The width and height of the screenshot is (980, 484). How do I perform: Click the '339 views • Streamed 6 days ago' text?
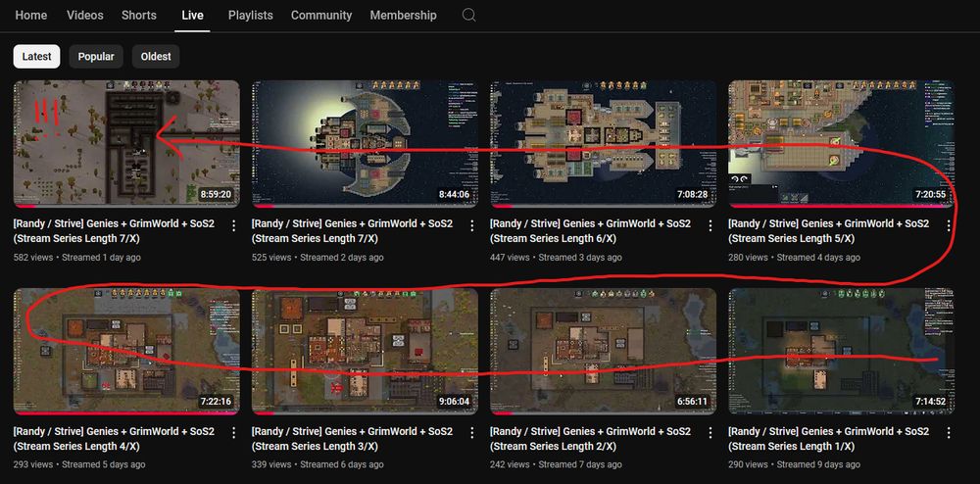tap(318, 464)
